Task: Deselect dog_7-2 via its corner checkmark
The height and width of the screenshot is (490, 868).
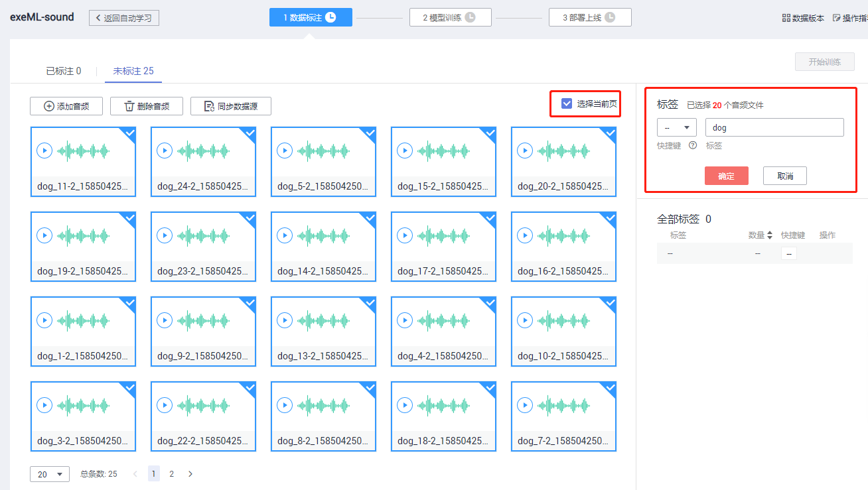Action: (611, 387)
